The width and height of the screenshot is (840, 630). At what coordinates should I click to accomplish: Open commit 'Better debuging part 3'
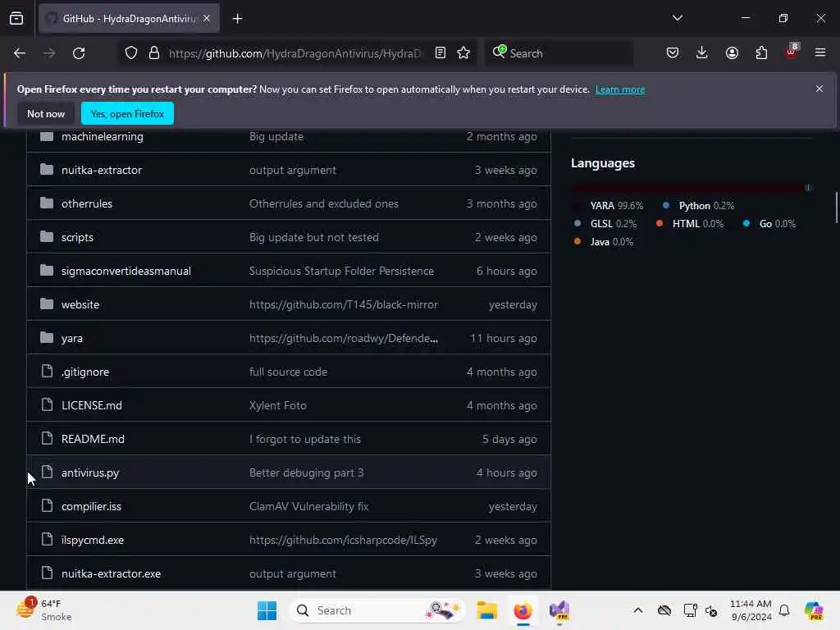(307, 473)
